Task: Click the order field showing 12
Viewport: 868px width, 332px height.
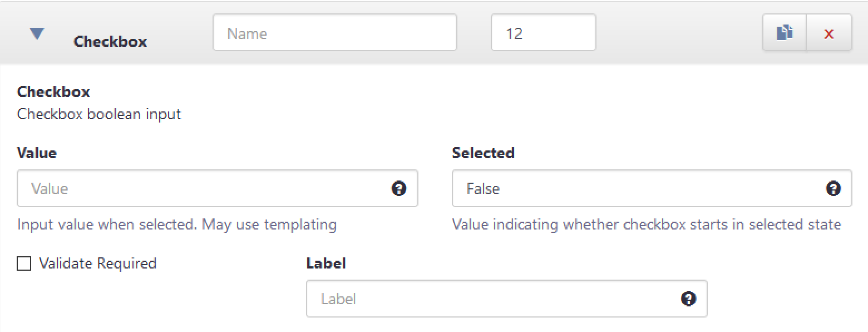Action: click(x=544, y=33)
